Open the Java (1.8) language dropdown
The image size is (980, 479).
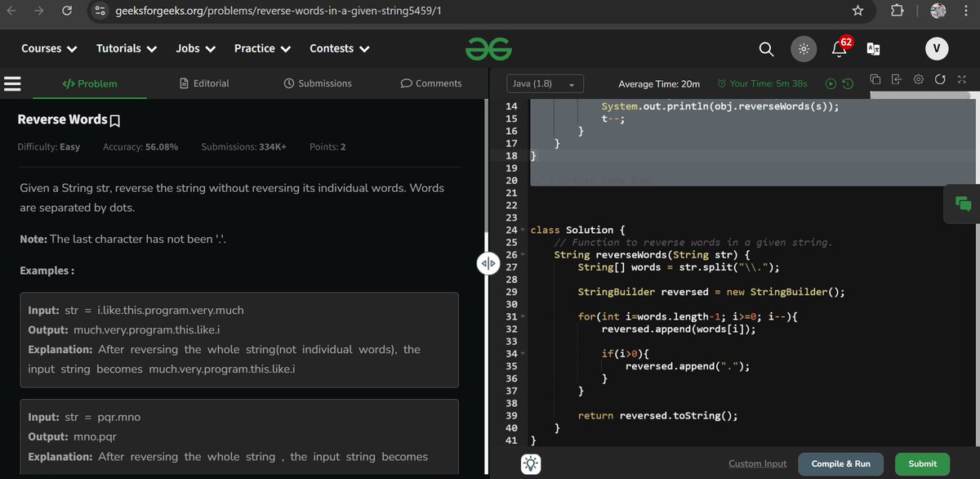(x=545, y=83)
